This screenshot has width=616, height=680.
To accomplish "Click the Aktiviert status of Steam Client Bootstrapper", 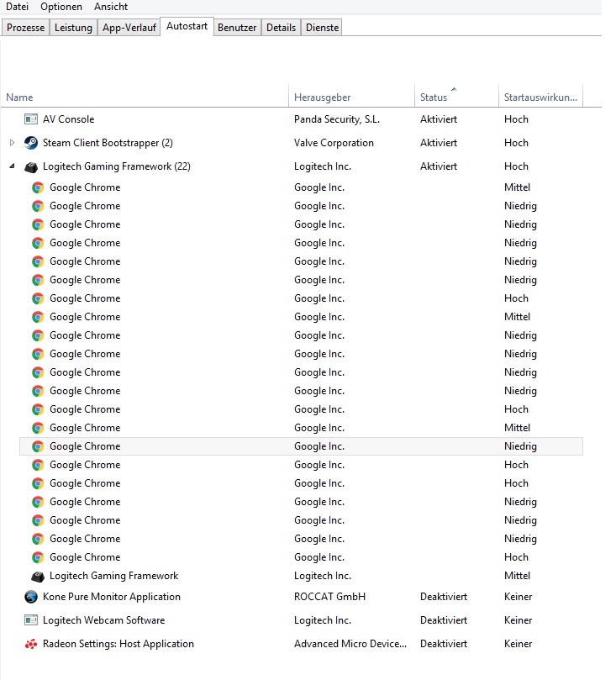I will 439,143.
